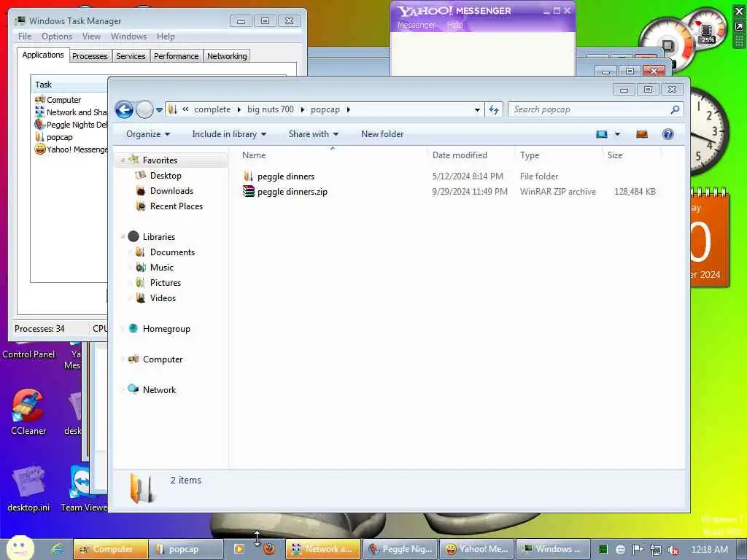
Task: Collapse the Favorites group
Action: (x=123, y=160)
